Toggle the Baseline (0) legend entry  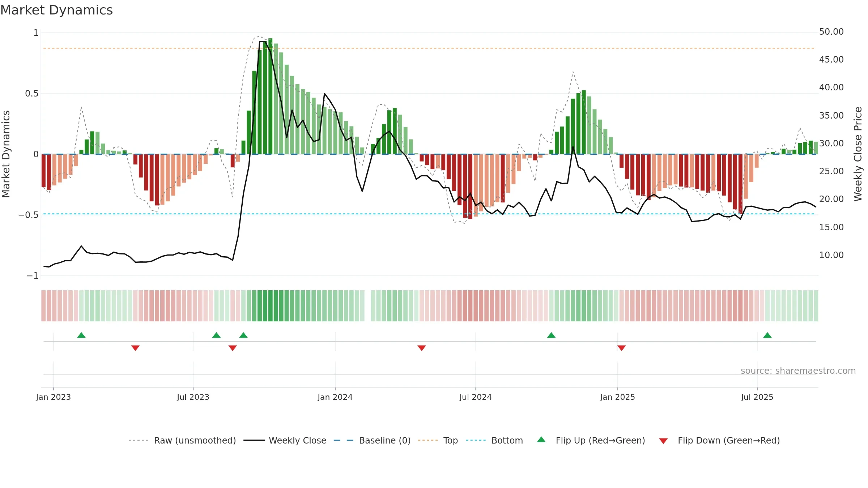pyautogui.click(x=372, y=440)
